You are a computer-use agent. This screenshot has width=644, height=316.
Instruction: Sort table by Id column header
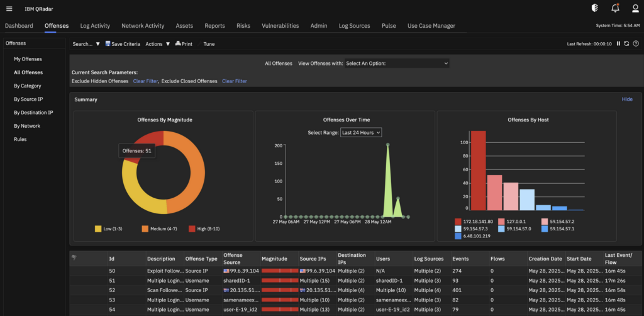[x=112, y=259]
